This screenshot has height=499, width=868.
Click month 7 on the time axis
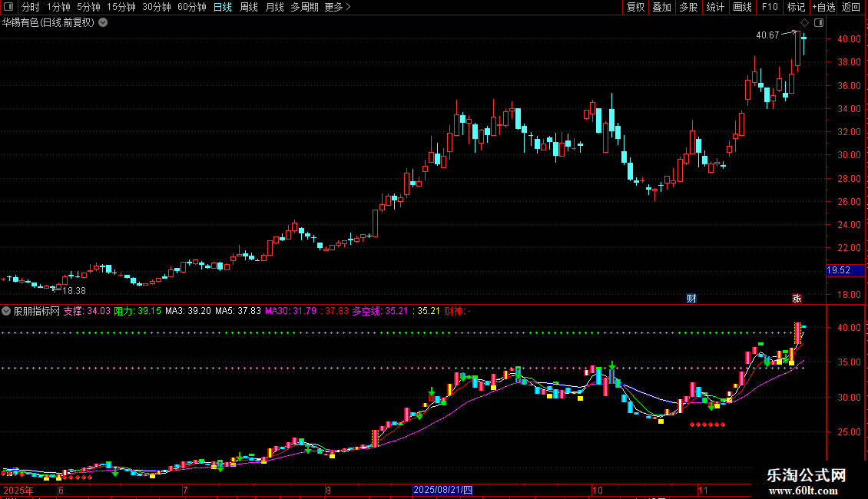coord(185,490)
